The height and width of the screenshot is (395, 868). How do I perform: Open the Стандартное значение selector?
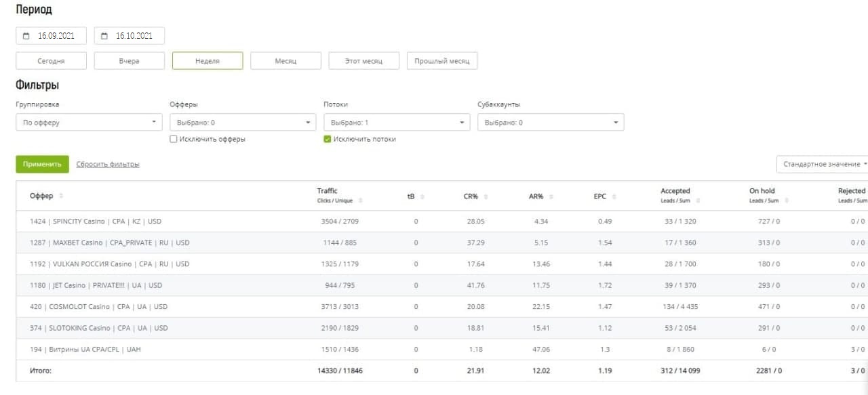click(823, 164)
